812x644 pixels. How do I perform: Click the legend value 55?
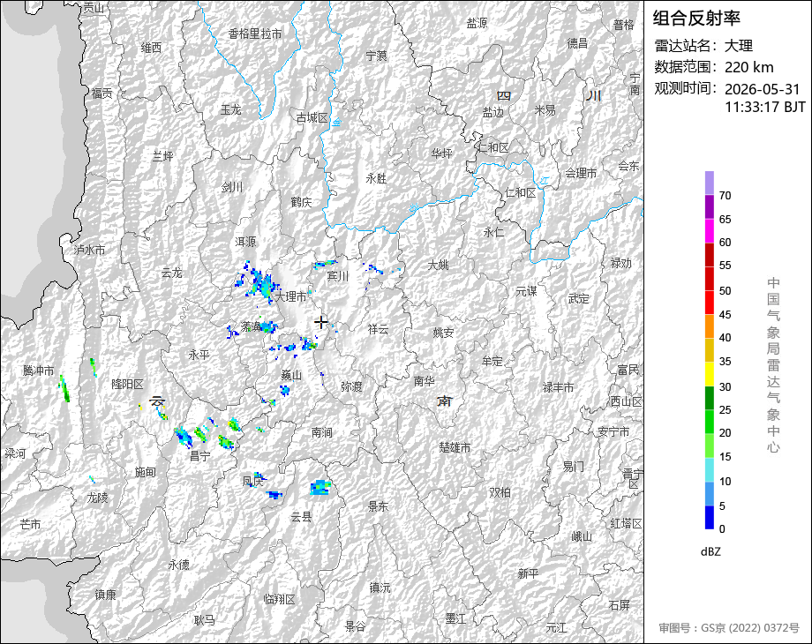(x=725, y=266)
